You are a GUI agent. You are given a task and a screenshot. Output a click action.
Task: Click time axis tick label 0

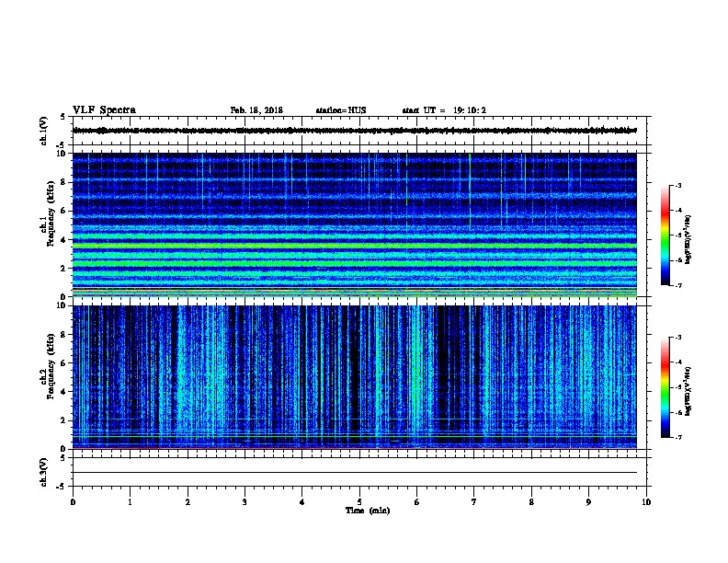click(x=73, y=502)
